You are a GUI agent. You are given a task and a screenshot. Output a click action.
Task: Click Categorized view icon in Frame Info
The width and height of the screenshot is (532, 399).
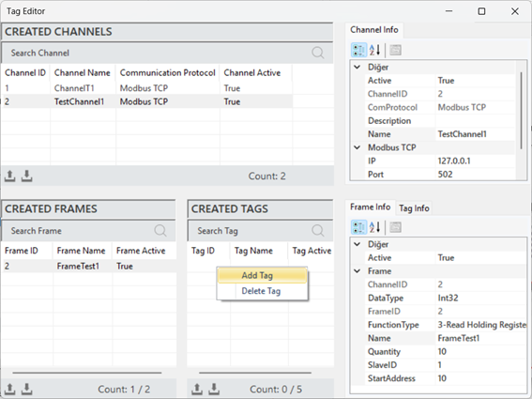click(358, 227)
